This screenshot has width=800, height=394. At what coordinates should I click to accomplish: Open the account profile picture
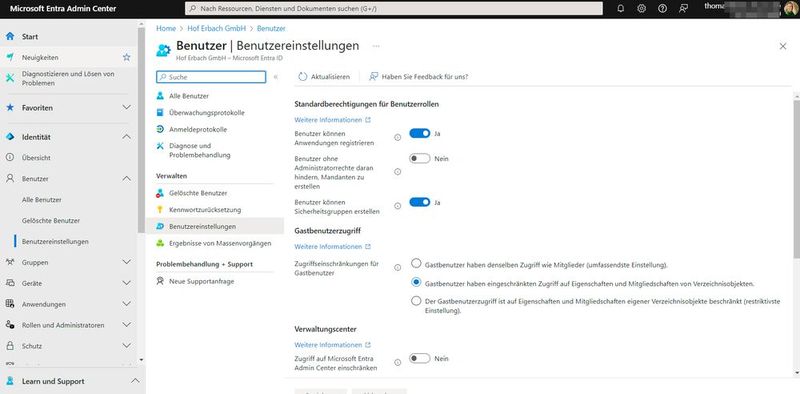tap(790, 8)
